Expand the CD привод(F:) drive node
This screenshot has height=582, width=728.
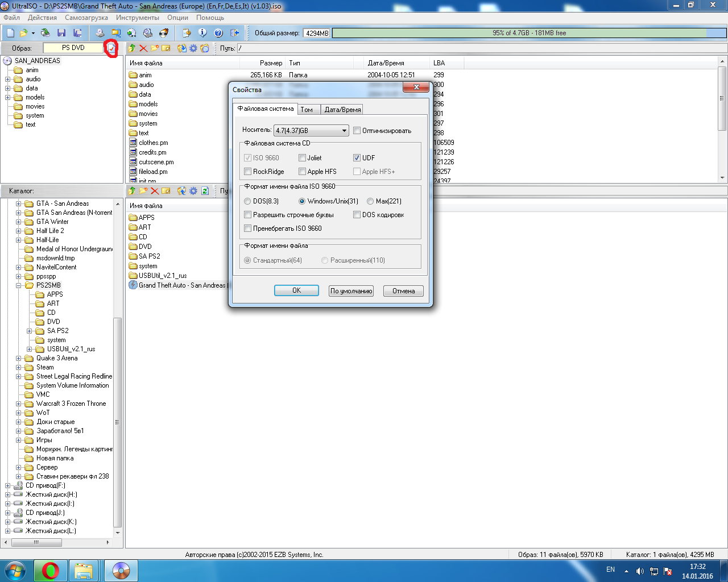8,485
